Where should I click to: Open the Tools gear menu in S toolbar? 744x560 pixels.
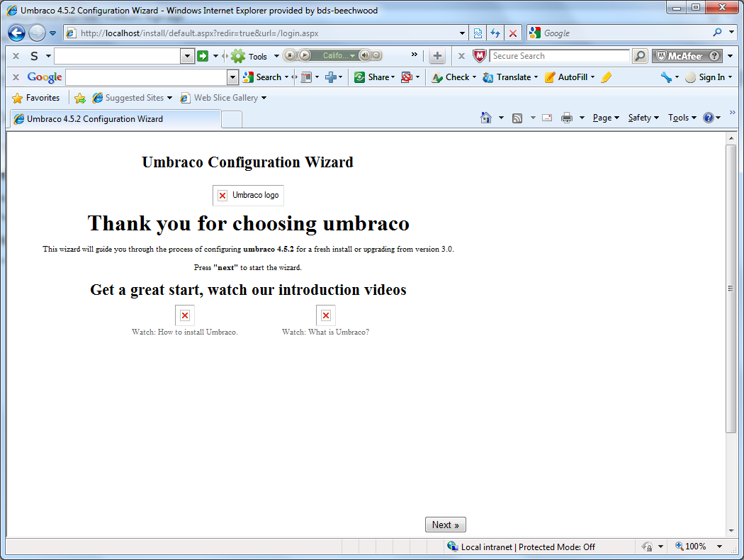tap(254, 56)
